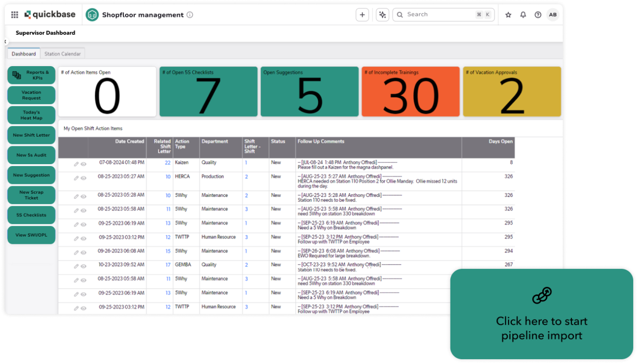Viewport: 638px width, 364px height.
Task: Click the eye icon on the first 5Why row
Action: click(x=83, y=196)
